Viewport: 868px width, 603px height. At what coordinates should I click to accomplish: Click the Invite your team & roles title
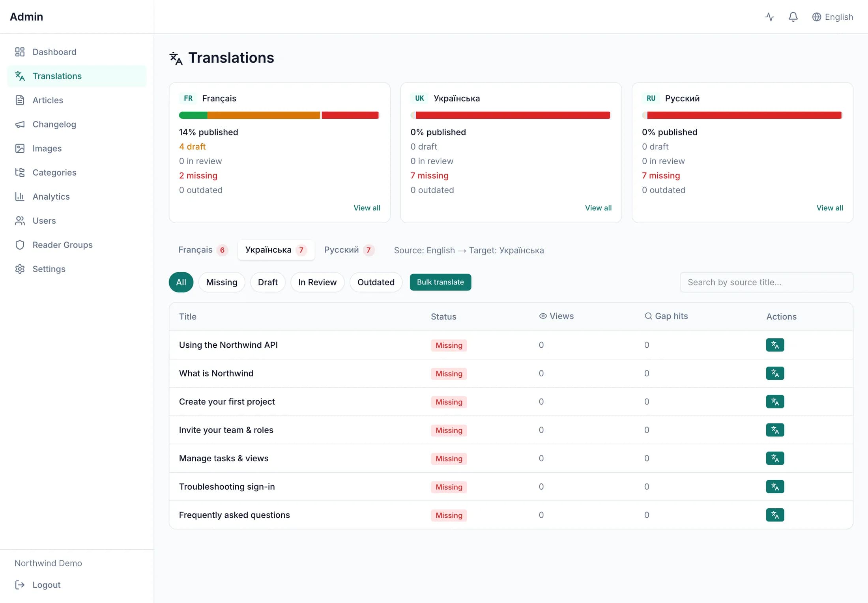[226, 430]
